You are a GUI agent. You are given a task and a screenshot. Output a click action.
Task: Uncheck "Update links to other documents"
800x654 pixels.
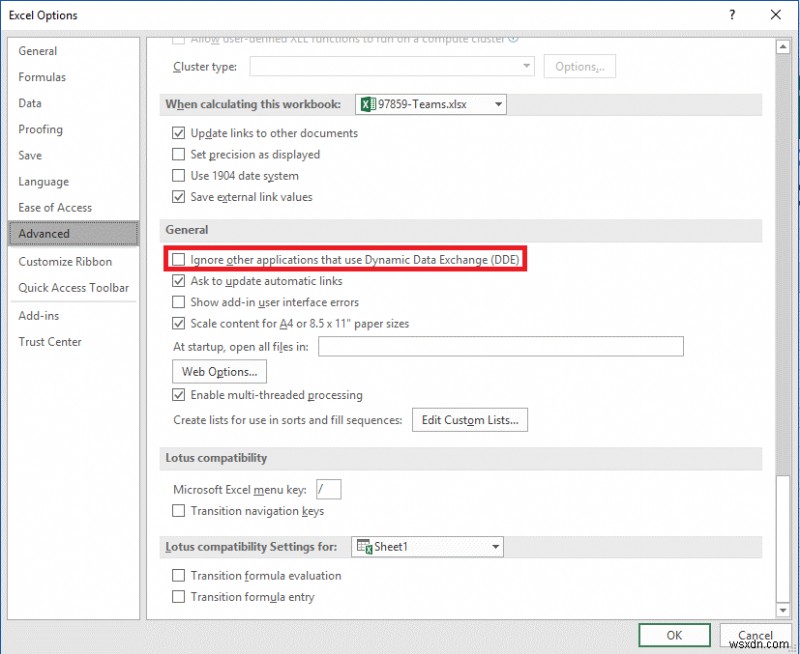[x=178, y=133]
